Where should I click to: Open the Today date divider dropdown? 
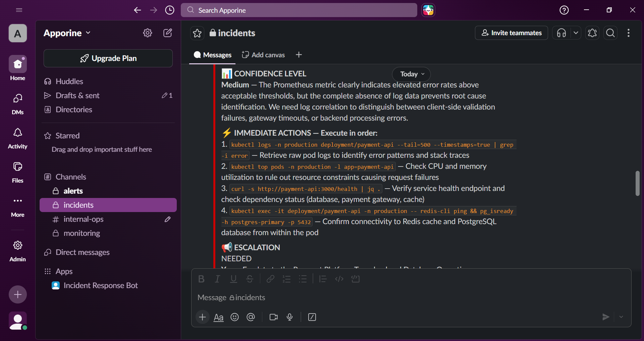click(x=411, y=74)
